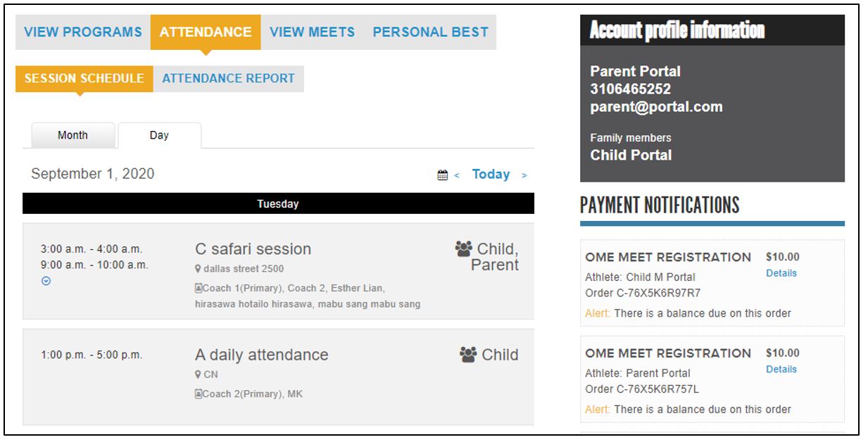Click coach badge icon before Coach 1(Primary)

point(199,288)
